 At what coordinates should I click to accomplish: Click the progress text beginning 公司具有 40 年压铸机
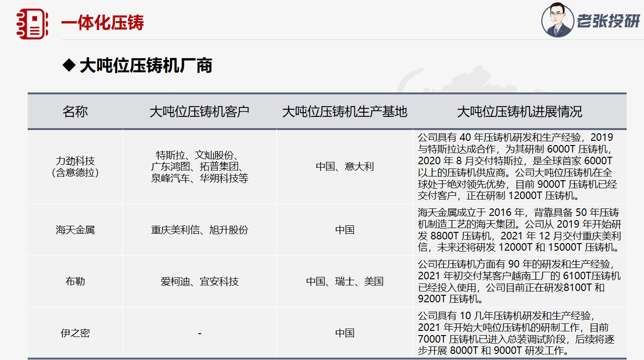coord(518,167)
